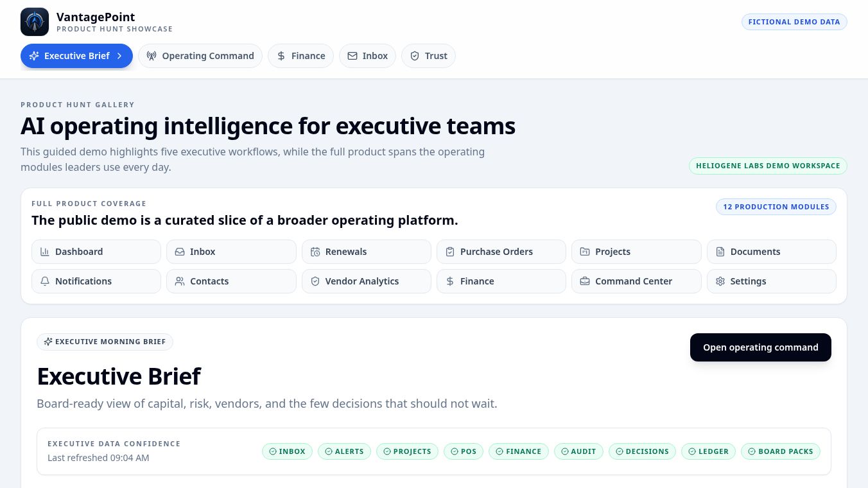Click the VantagePoint logo icon
The width and height of the screenshot is (868, 488).
pyautogui.click(x=35, y=22)
